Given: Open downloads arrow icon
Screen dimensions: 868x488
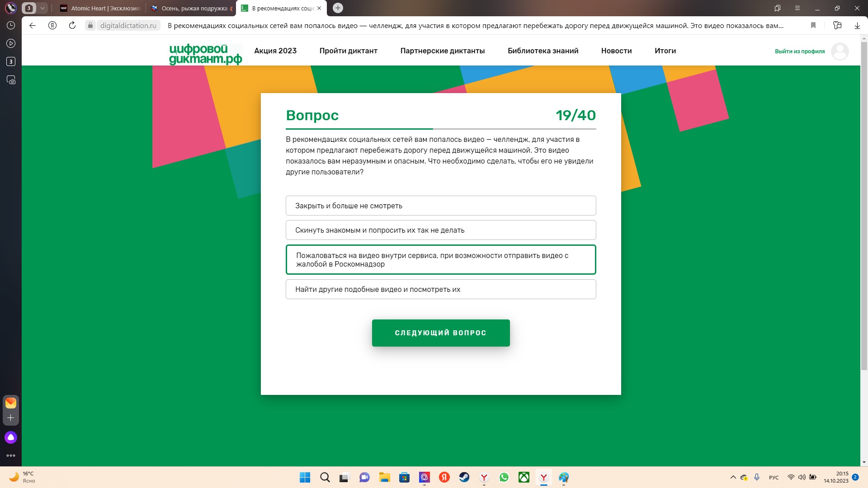Looking at the screenshot, I should tap(857, 26).
